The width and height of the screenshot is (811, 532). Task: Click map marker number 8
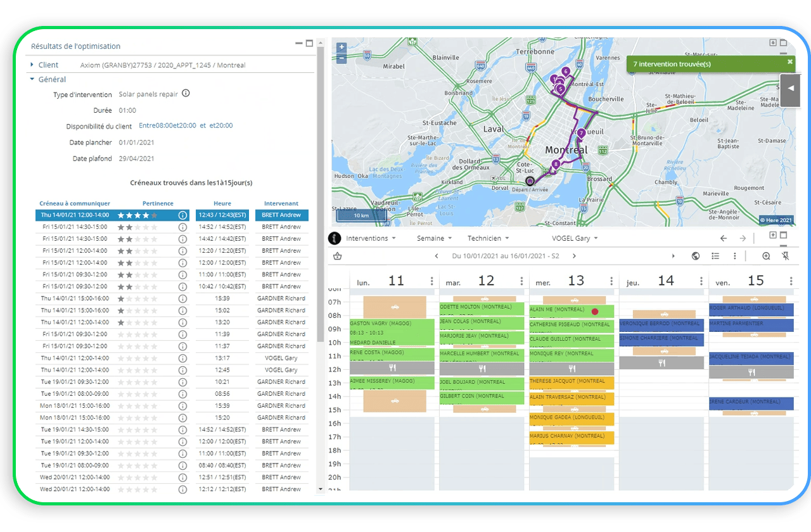coord(556,165)
